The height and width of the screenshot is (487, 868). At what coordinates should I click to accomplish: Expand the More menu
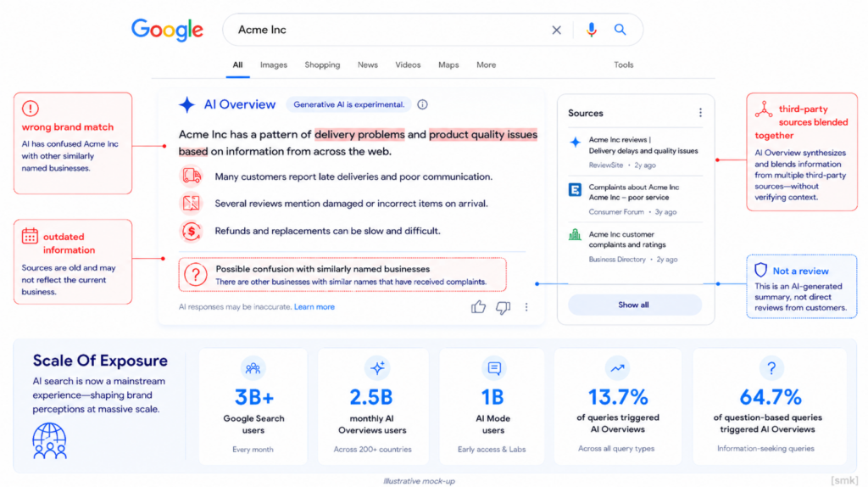tap(486, 64)
